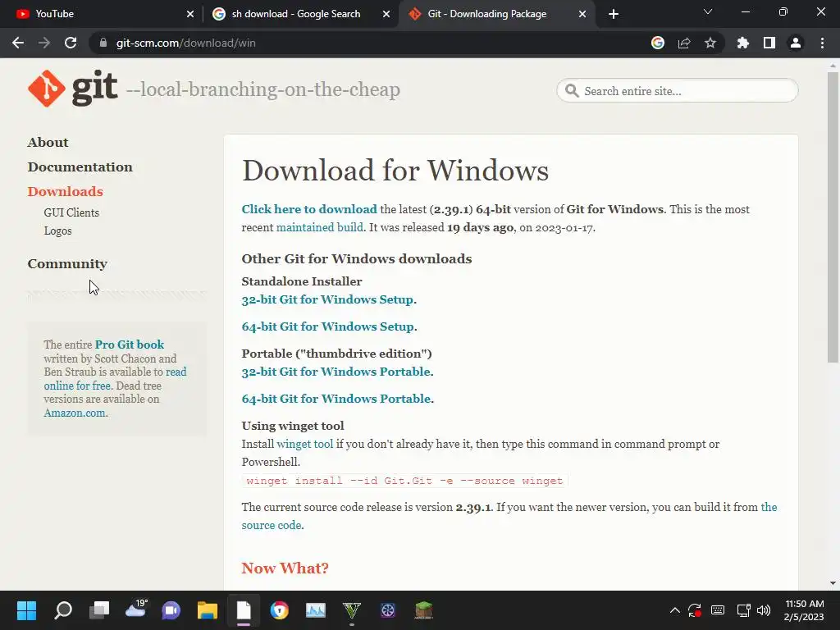The image size is (840, 630).
Task: Show hidden system tray icons chevron
Action: pos(675,610)
